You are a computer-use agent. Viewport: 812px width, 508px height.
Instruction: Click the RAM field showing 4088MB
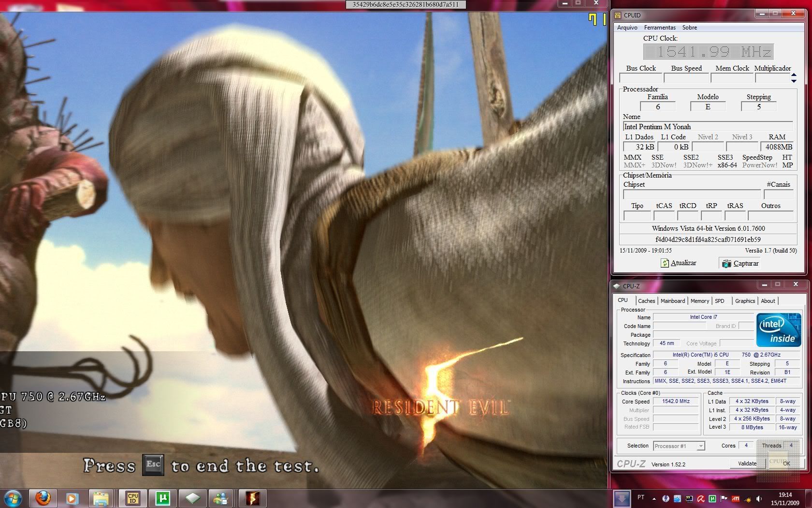point(777,147)
